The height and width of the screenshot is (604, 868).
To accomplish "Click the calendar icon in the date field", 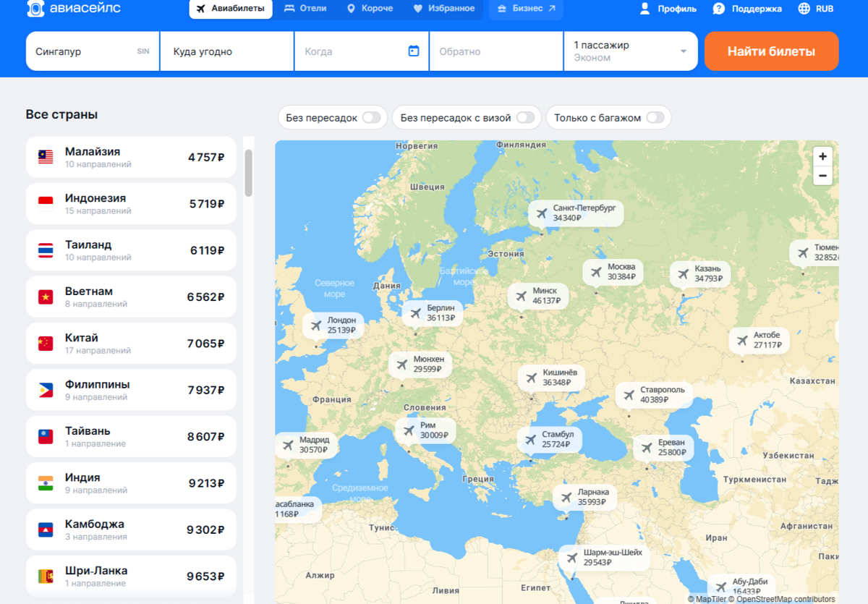I will [x=414, y=51].
